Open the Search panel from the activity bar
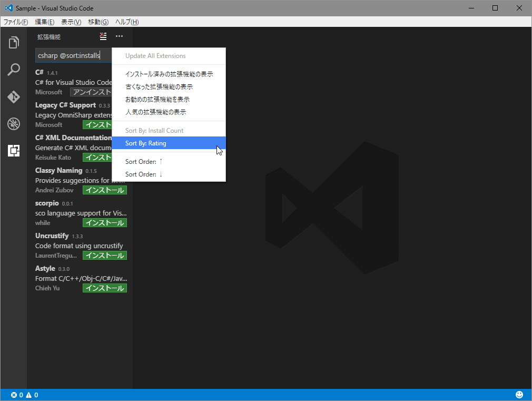This screenshot has width=532, height=401. (14, 70)
